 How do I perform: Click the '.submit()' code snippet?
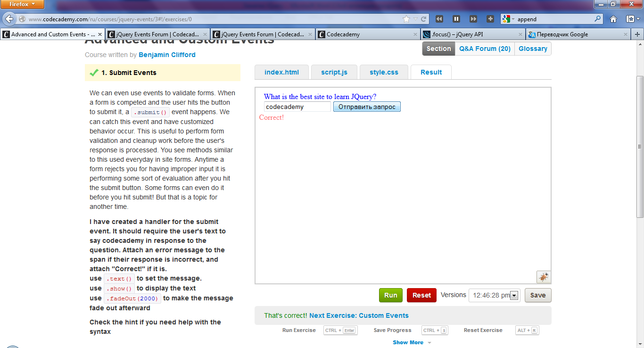[150, 112]
